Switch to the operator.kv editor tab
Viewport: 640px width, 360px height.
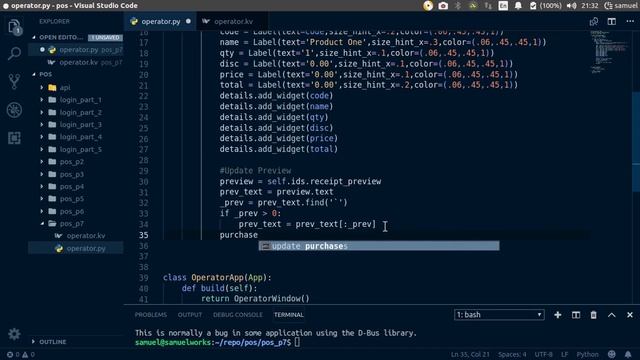coord(233,21)
